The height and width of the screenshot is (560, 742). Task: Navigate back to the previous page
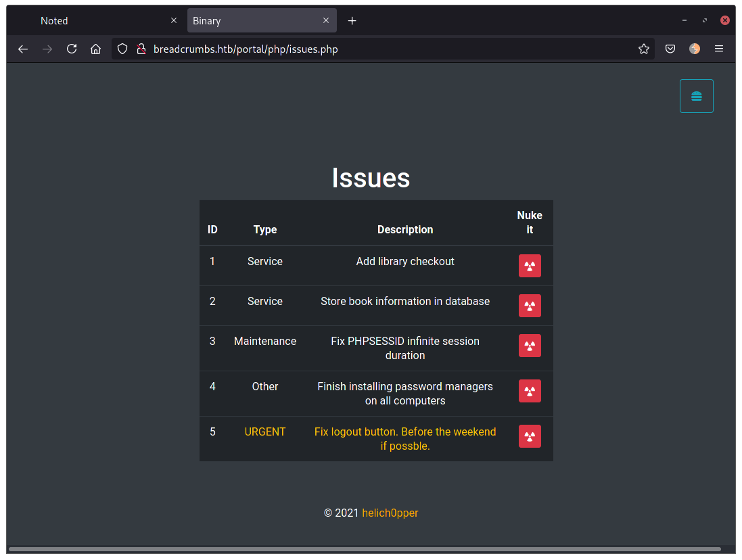(x=23, y=49)
